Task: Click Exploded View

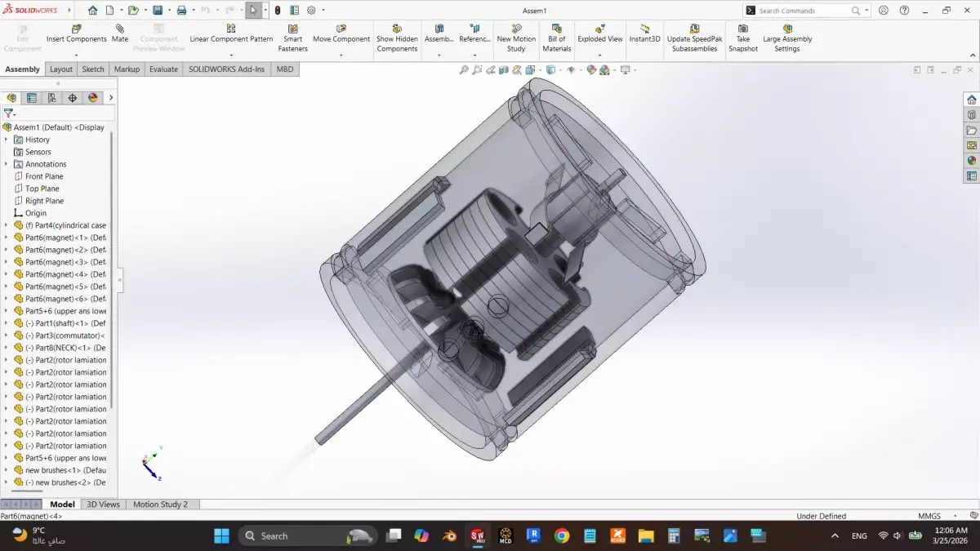Action: pos(600,33)
